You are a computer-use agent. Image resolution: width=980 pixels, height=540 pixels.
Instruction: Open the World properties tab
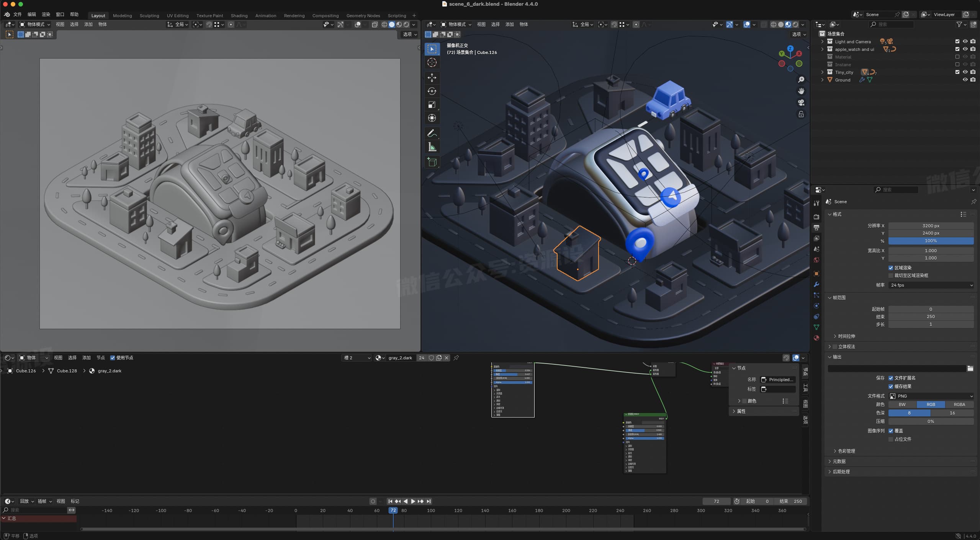click(816, 260)
